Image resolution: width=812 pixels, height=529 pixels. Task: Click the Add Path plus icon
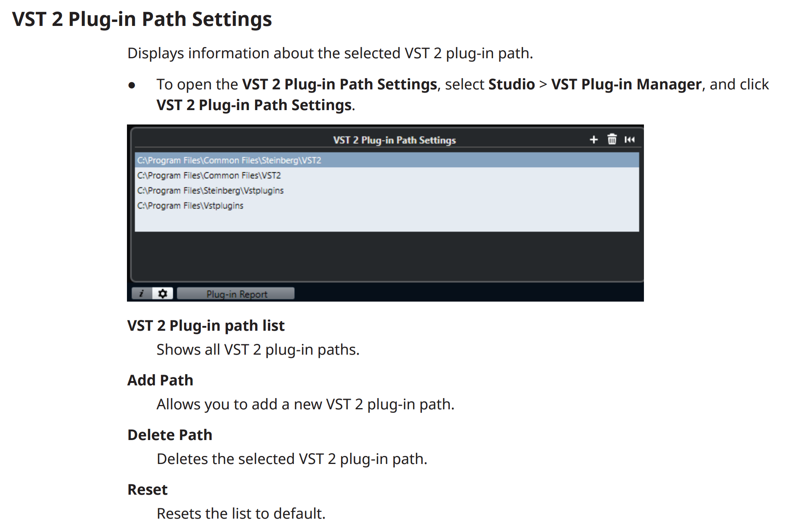tap(594, 140)
